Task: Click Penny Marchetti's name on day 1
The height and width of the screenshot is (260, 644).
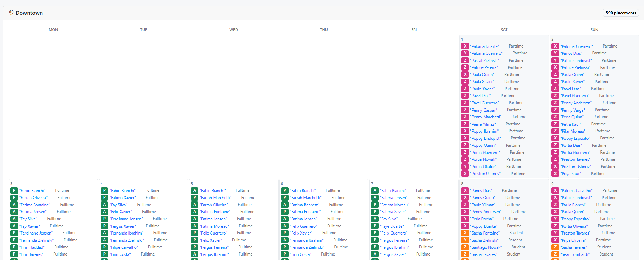Action: 486,117
